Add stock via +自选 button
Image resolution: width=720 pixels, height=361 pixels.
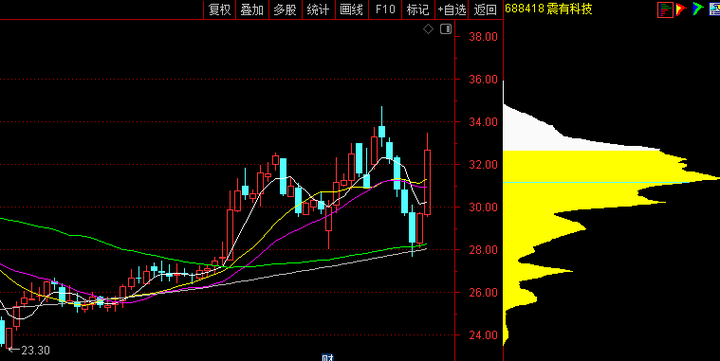[x=451, y=10]
